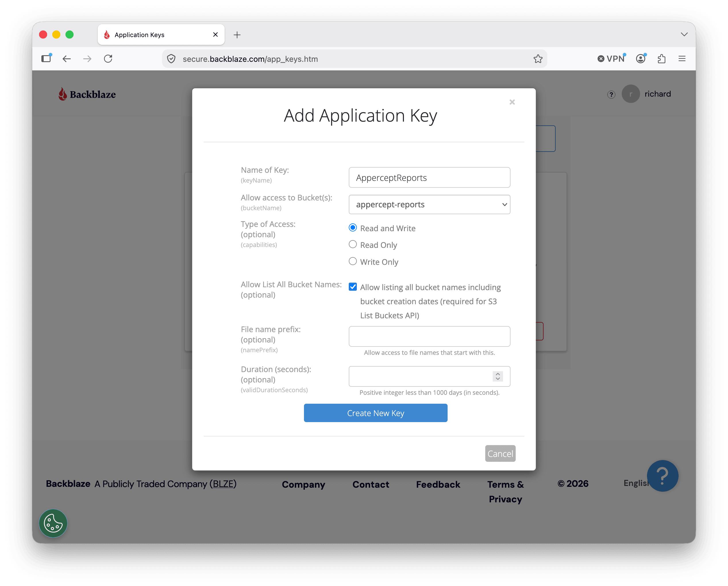This screenshot has width=728, height=586.
Task: Go forward in browser history
Action: coord(87,59)
